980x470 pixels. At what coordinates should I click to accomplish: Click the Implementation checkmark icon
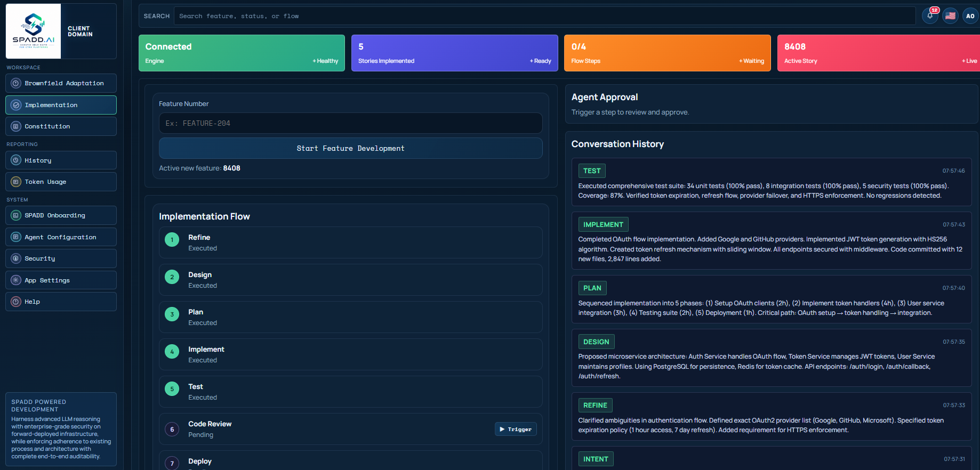(x=16, y=105)
